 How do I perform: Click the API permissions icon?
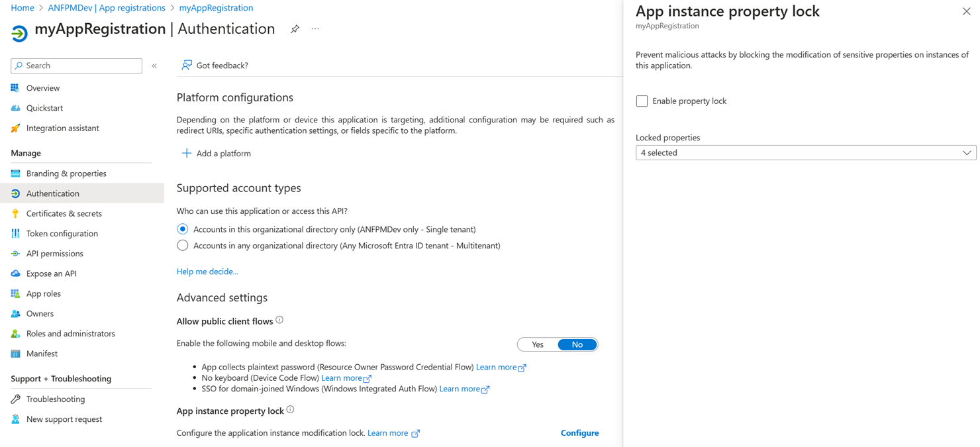click(x=15, y=254)
